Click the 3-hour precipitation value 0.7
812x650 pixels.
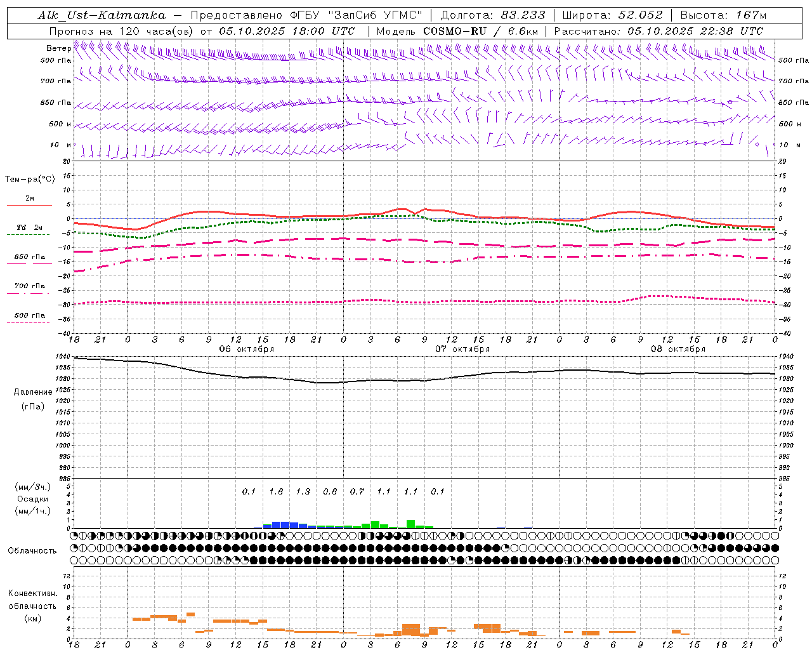pos(357,492)
